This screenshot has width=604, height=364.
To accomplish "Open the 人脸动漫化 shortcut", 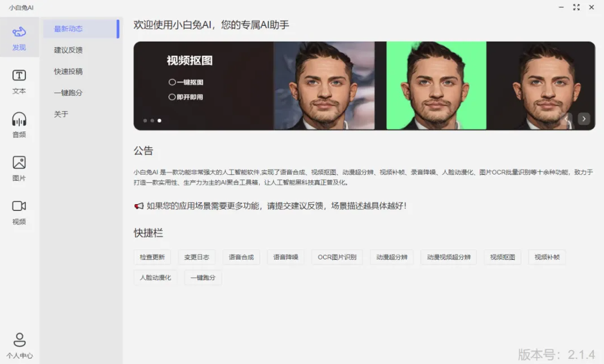I will coord(155,278).
